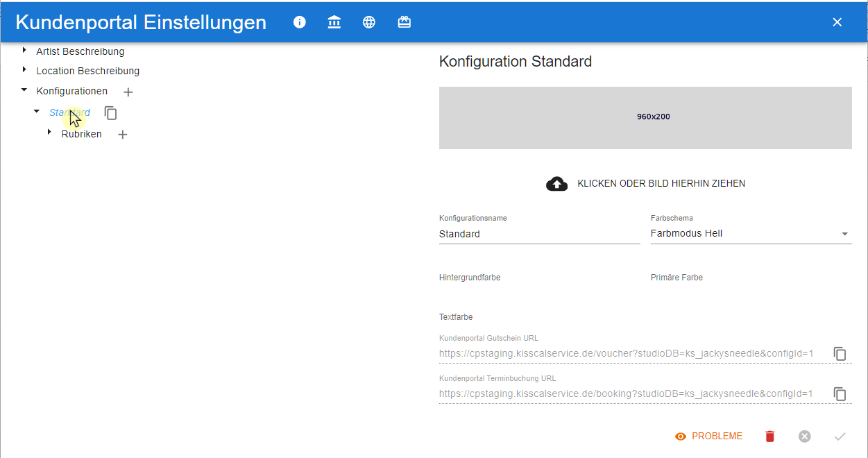This screenshot has height=458, width=868.
Task: Open the Farbschema dropdown
Action: click(751, 234)
